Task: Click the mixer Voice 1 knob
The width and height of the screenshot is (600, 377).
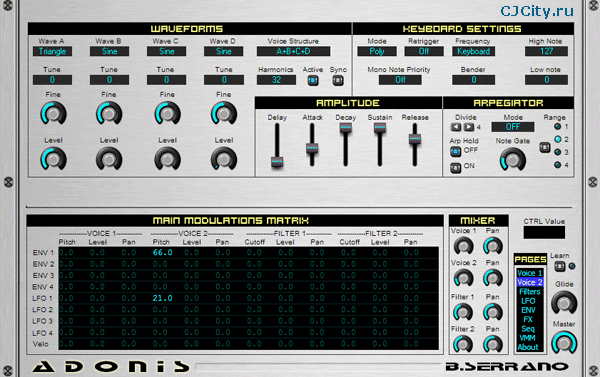Action: click(x=463, y=246)
